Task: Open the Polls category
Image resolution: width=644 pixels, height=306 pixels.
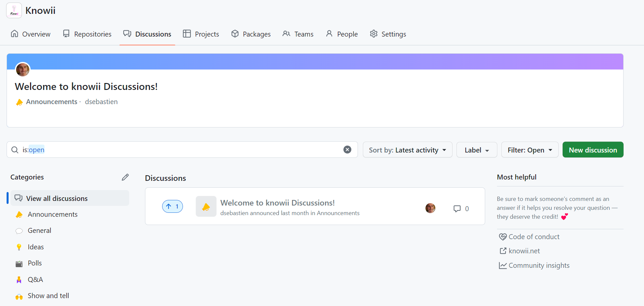Action: coord(35,263)
